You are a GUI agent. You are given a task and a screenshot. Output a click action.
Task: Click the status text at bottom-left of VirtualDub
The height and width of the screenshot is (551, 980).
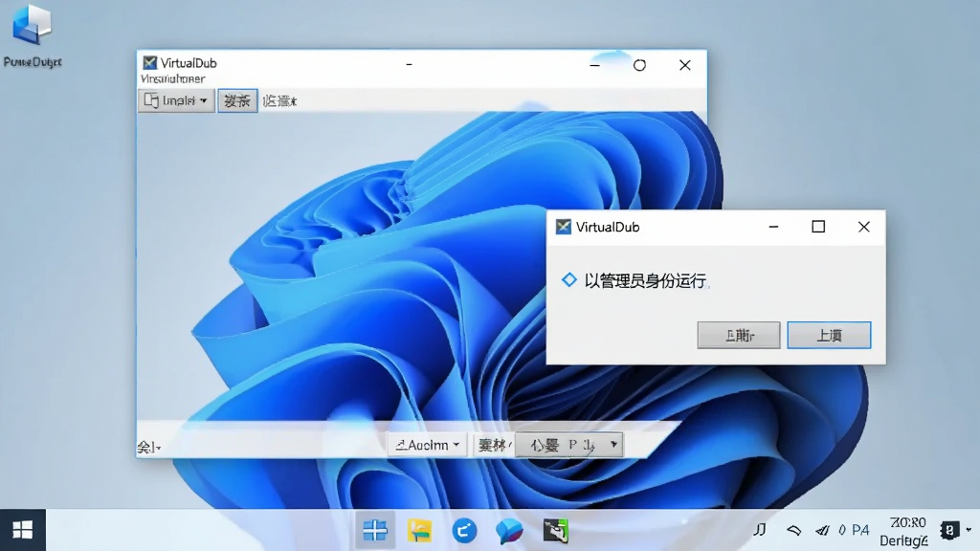(148, 448)
